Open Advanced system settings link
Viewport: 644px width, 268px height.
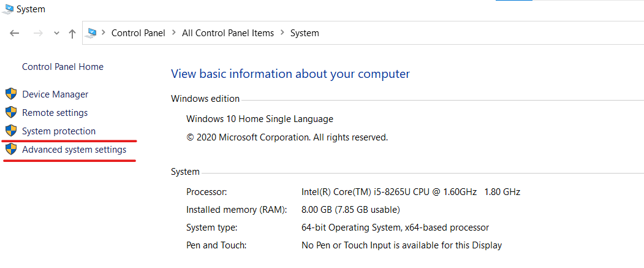[74, 150]
